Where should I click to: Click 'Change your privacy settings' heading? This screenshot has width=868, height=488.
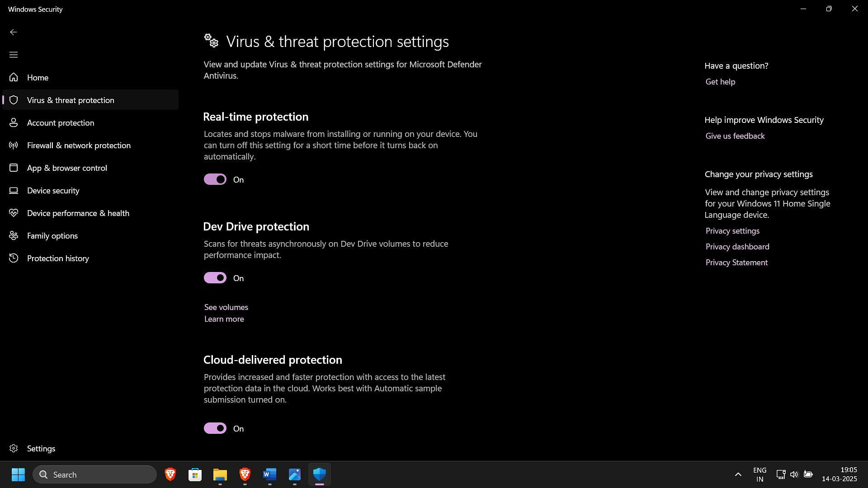click(758, 174)
